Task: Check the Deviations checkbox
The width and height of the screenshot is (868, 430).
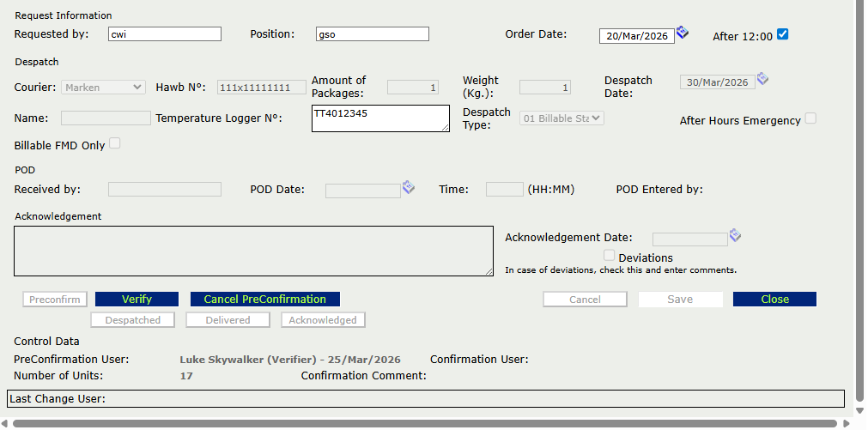Action: pyautogui.click(x=610, y=256)
